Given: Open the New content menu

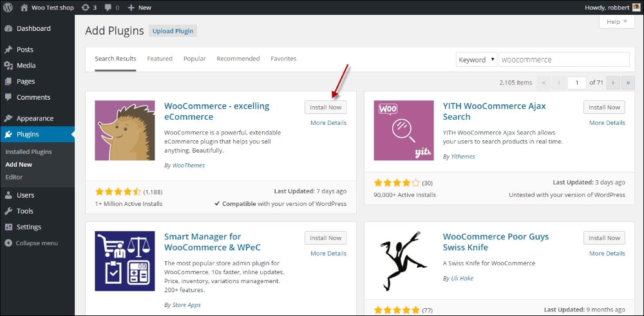Looking at the screenshot, I should pyautogui.click(x=139, y=8).
